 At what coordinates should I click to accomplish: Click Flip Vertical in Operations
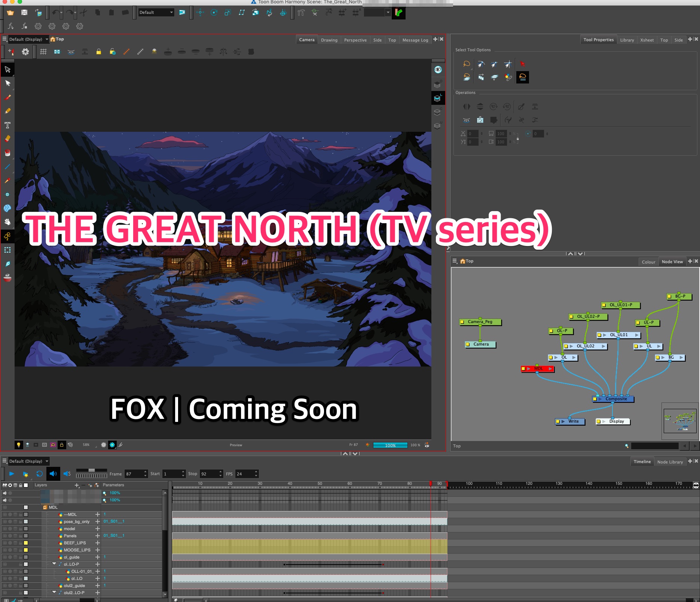coord(480,107)
